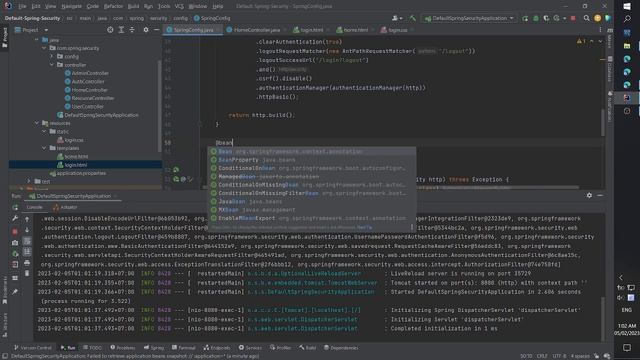The width and height of the screenshot is (640, 360).
Task: Choose Bean annotation from completion popup
Action: [x=312, y=151]
